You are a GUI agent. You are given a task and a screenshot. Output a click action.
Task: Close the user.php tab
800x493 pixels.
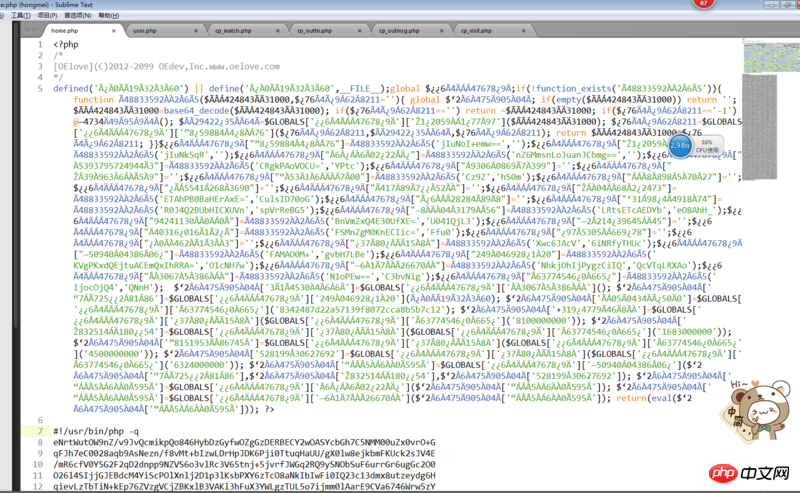point(195,31)
